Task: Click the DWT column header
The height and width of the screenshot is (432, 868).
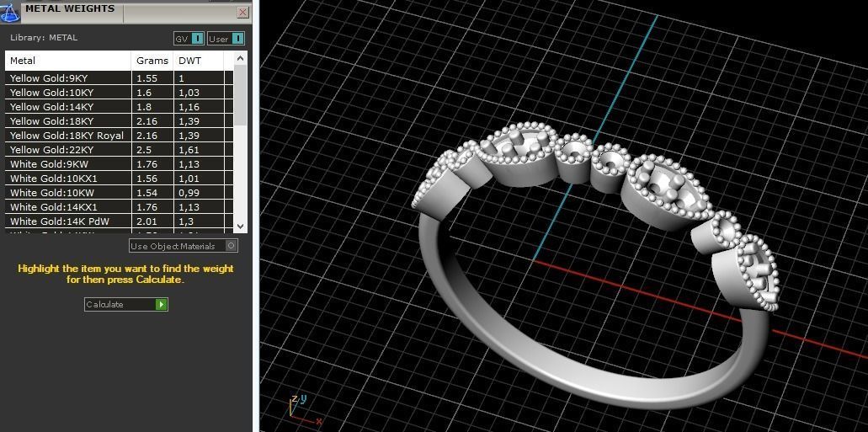Action: point(199,61)
